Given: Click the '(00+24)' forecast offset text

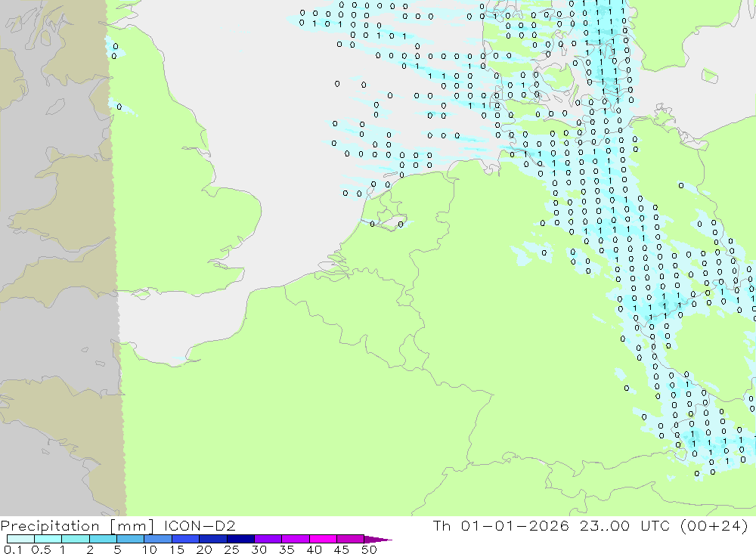Looking at the screenshot, I should (714, 526).
